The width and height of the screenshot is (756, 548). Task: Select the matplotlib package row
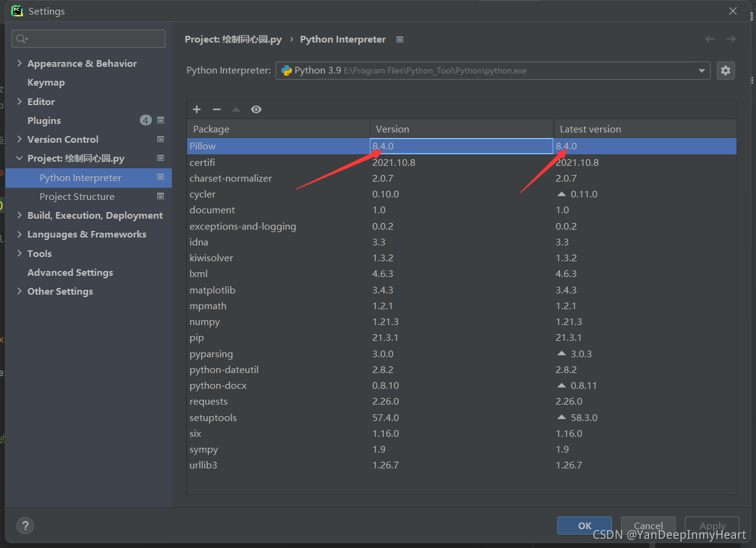pyautogui.click(x=461, y=290)
